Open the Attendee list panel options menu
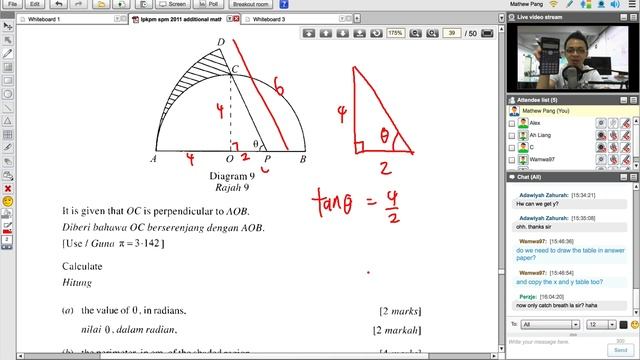The height and width of the screenshot is (360, 640). (633, 100)
